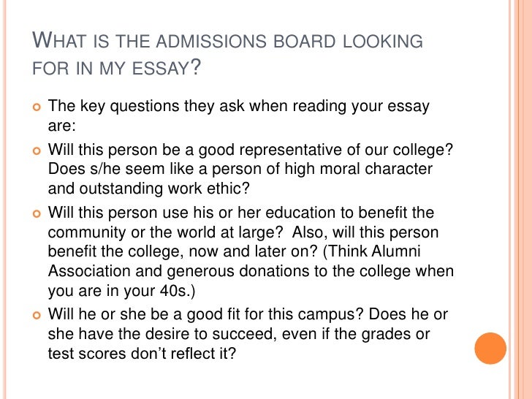Select the title line "What is the admissions board looking"
The image size is (532, 399).
click(229, 42)
